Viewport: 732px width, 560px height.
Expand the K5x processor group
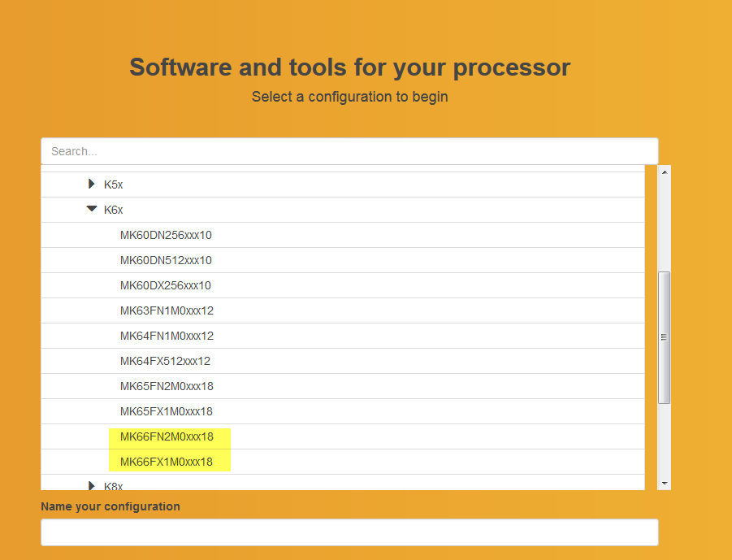[92, 184]
